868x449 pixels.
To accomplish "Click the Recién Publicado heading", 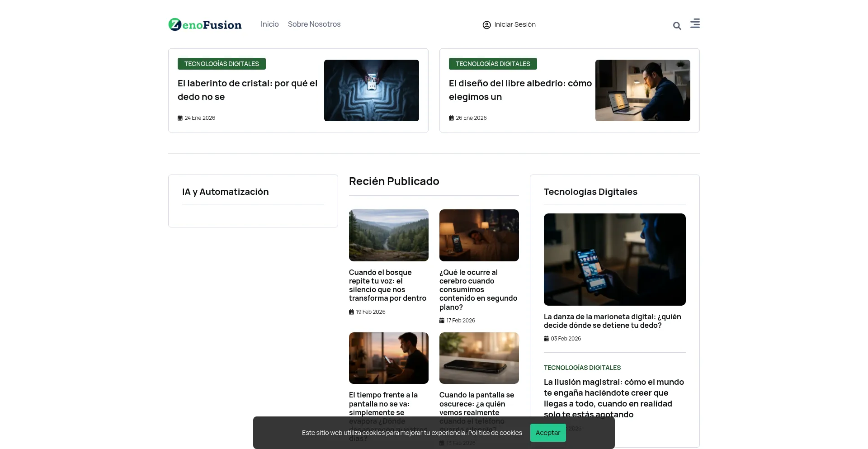I will (394, 181).
